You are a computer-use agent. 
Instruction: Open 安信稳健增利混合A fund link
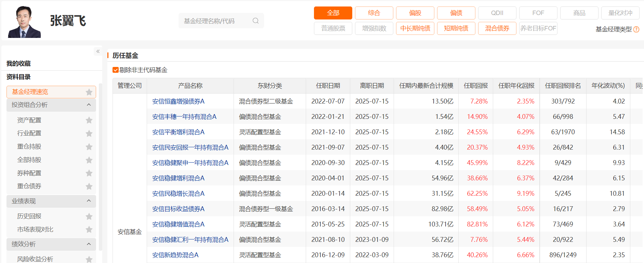pos(178,178)
